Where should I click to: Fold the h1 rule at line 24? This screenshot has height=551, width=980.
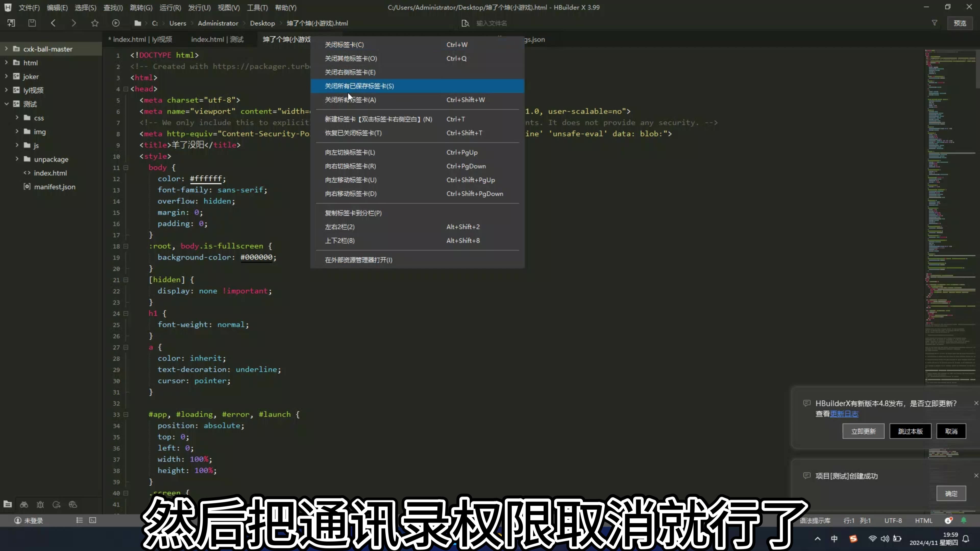pos(126,313)
